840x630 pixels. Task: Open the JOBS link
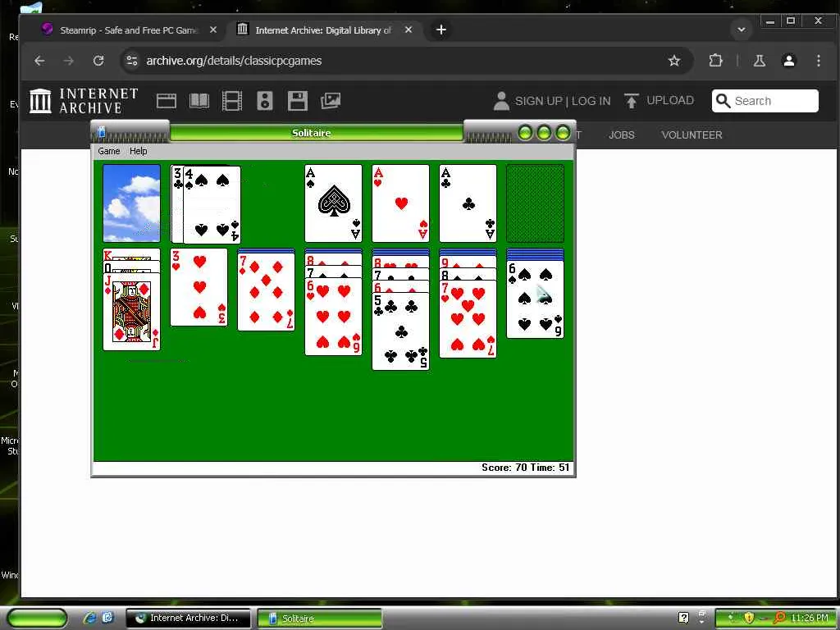tap(622, 135)
